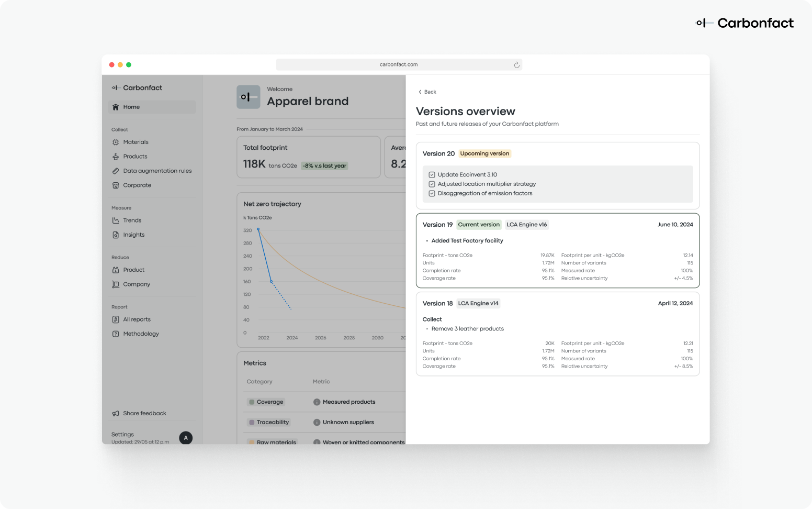
Task: Click the Materials gear icon
Action: [x=116, y=142]
